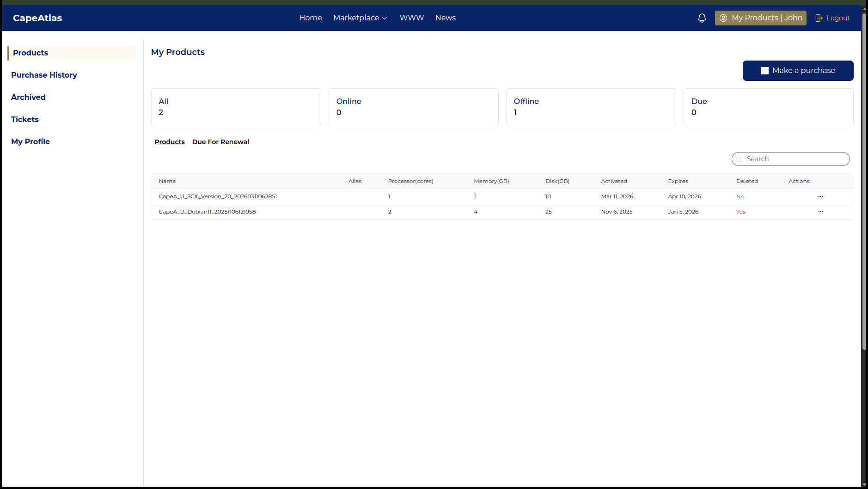868x489 pixels.
Task: Click the scrollbar down arrow
Action: 864,485
